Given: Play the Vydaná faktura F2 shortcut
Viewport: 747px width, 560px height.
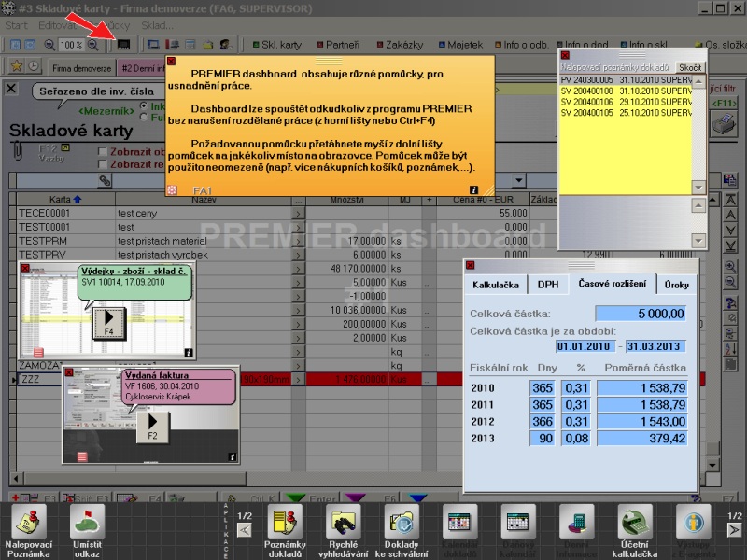Looking at the screenshot, I should coord(152,427).
